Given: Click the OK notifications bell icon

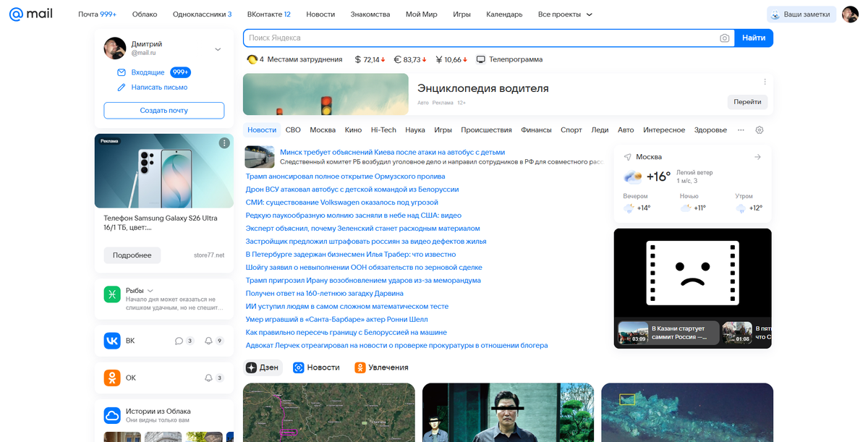Looking at the screenshot, I should (208, 378).
